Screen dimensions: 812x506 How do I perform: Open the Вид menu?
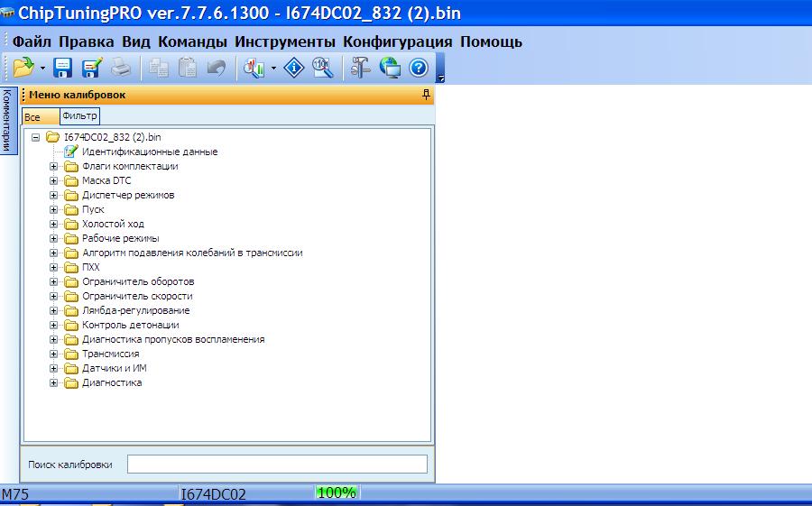[x=136, y=41]
